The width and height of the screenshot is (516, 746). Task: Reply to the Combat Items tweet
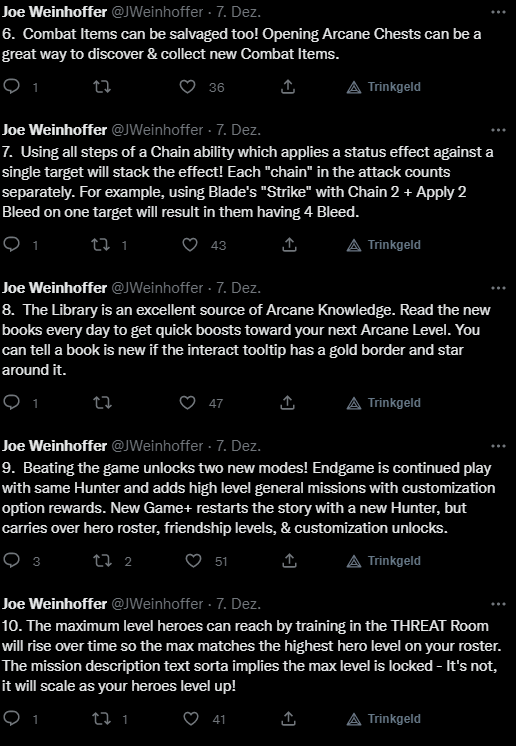pos(11,86)
